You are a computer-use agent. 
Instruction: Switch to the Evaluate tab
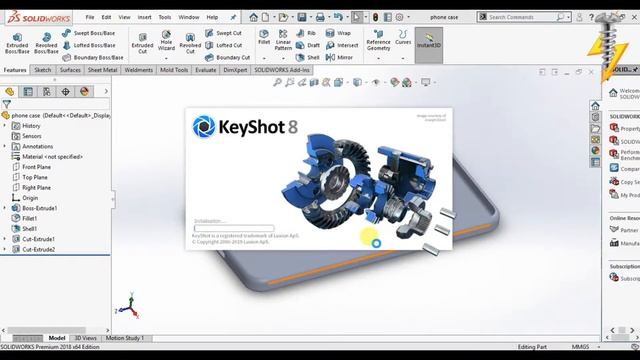point(205,70)
